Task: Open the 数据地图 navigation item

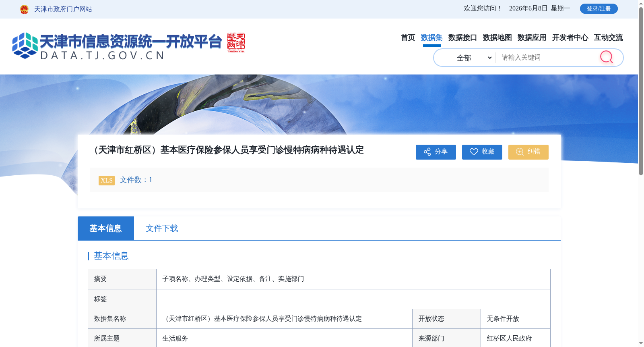Action: tap(497, 37)
